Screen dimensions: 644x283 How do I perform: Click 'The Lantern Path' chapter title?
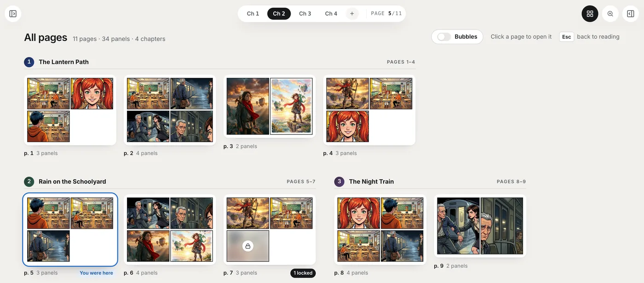tap(63, 62)
